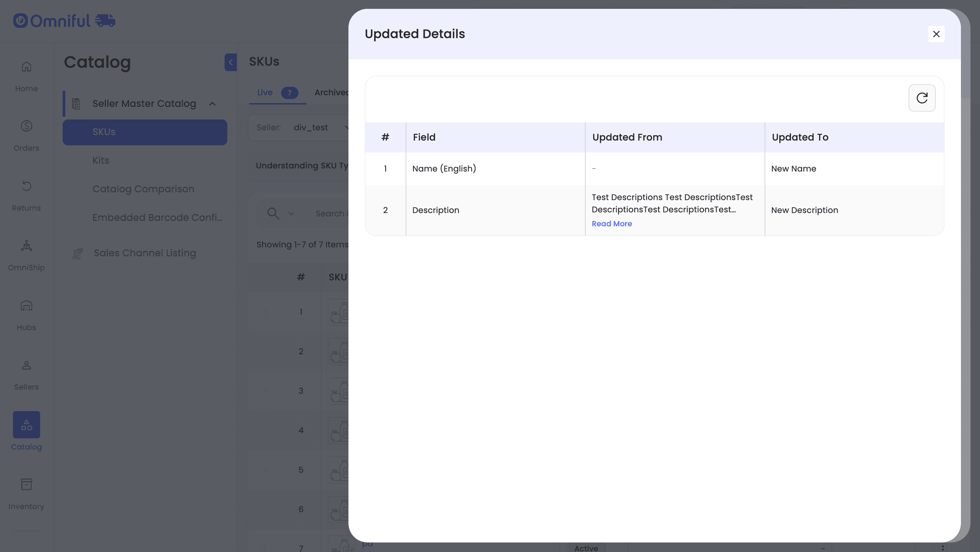Open Catalog Comparison menu item
This screenshot has width=980, height=552.
[x=143, y=189]
